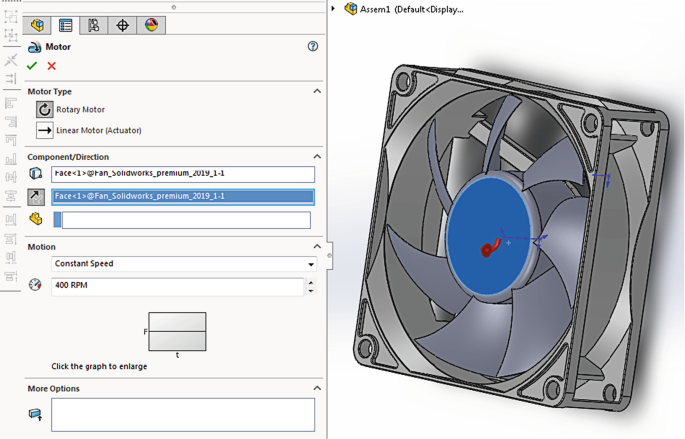
Task: Collapse the More Options section
Action: (x=317, y=388)
